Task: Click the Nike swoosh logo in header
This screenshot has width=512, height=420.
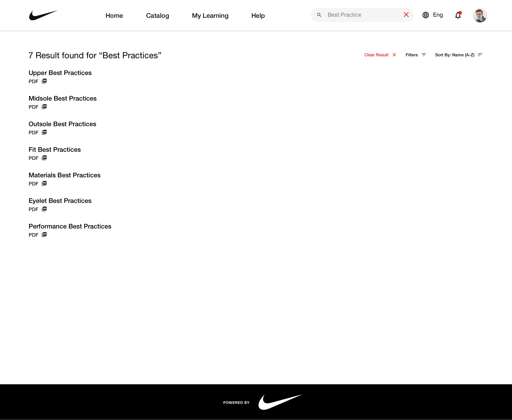Action: click(x=43, y=15)
